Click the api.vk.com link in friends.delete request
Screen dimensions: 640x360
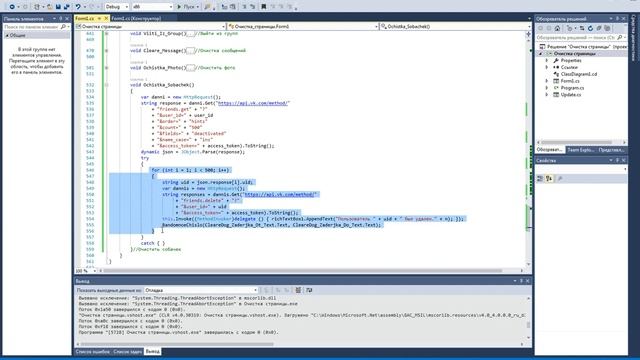point(280,194)
